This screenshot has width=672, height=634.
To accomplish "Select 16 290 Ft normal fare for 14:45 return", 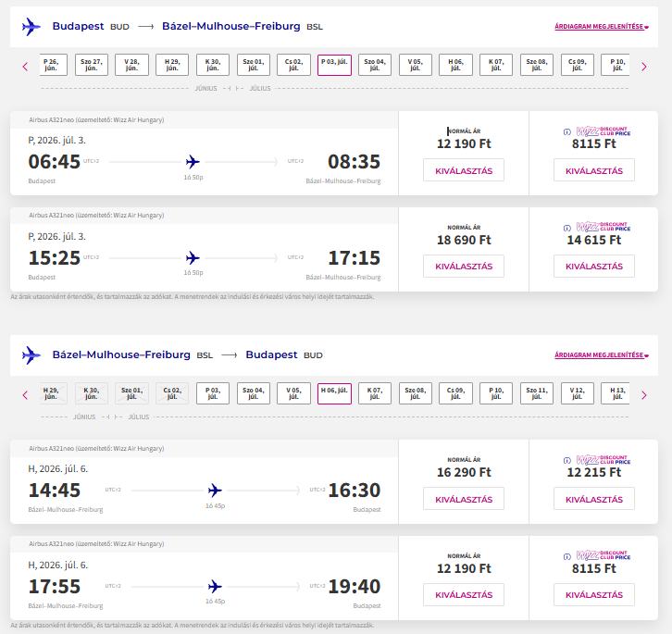I will coord(463,499).
